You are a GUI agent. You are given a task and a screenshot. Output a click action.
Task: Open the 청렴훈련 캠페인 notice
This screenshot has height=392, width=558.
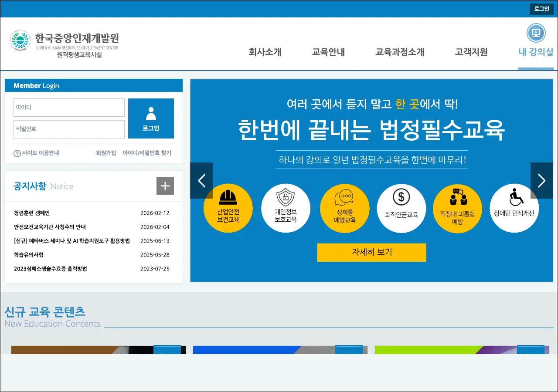point(32,213)
